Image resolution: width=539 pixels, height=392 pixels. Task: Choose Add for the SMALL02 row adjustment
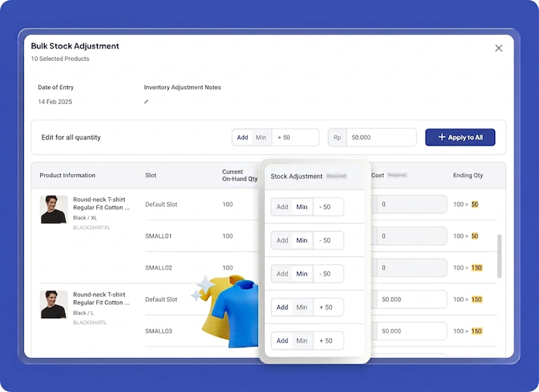tap(283, 273)
